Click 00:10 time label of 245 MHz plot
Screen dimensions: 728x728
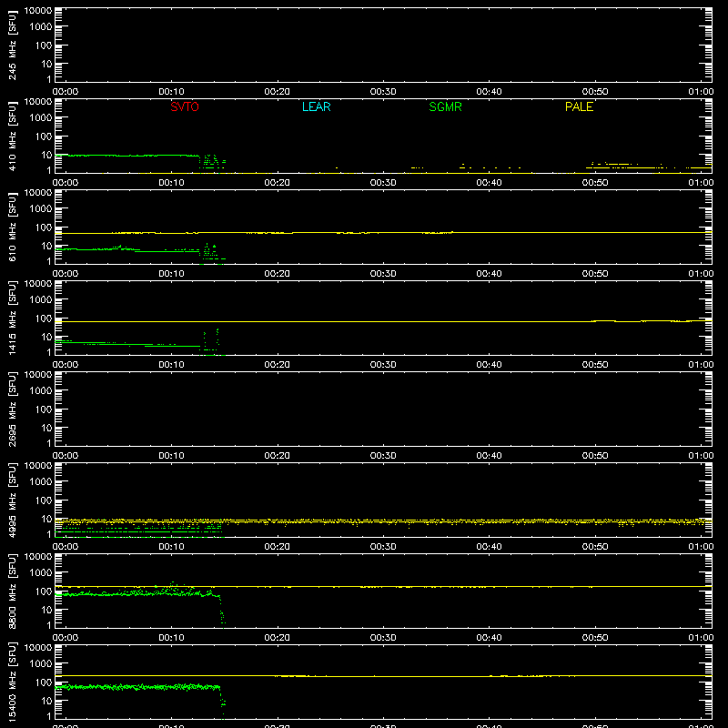coord(171,92)
